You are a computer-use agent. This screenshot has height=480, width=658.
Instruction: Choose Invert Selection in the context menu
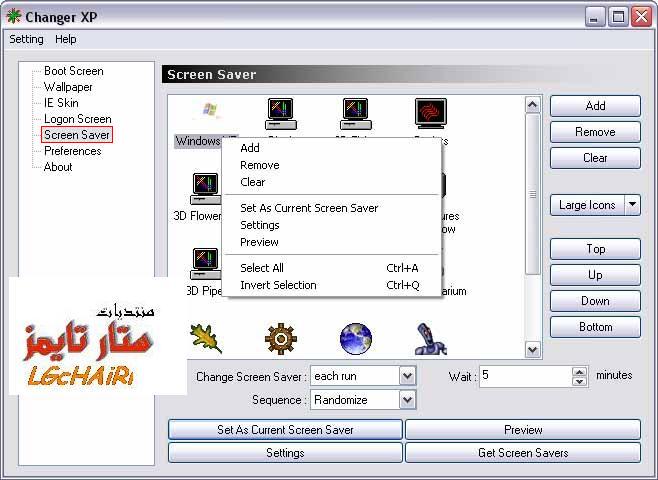[332, 285]
